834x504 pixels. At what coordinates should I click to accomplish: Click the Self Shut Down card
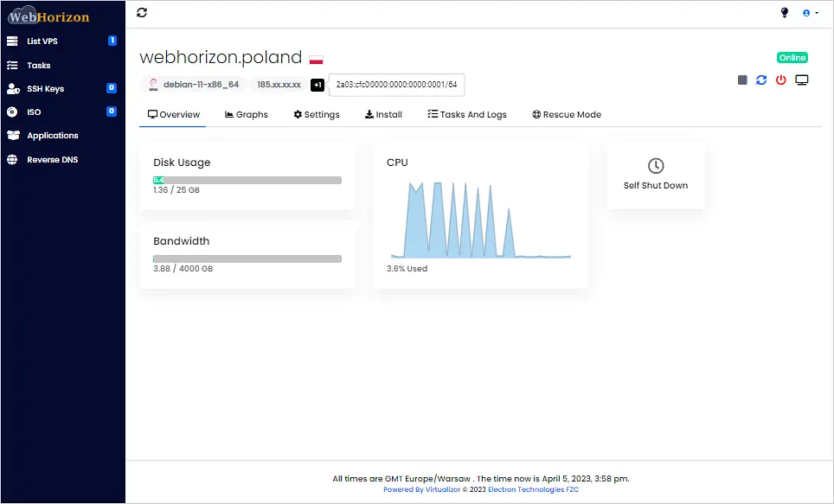pyautogui.click(x=656, y=175)
